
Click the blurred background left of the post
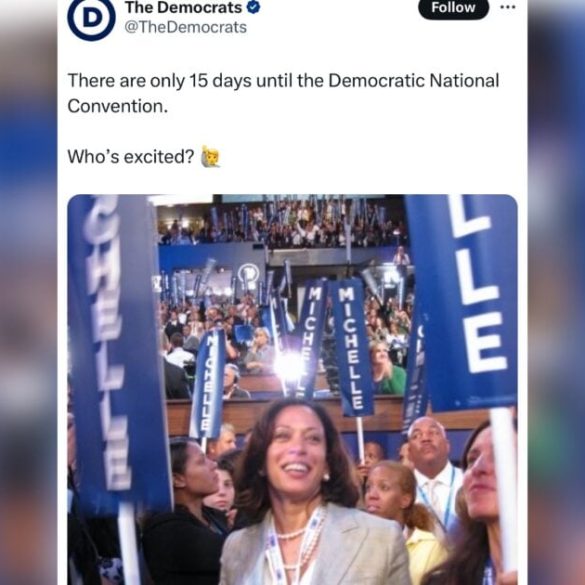(x=28, y=292)
